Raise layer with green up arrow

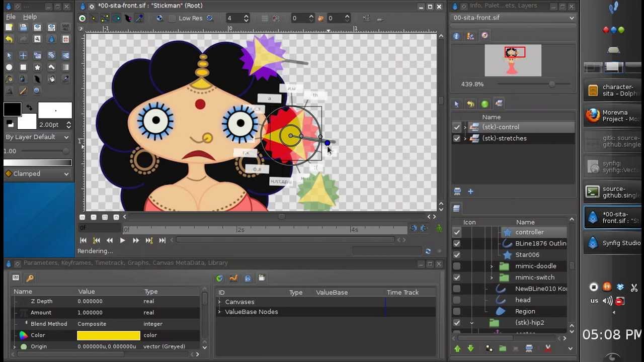(457, 348)
